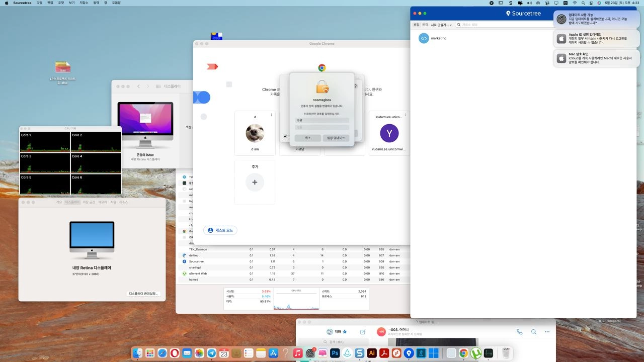Click 게스트 모드 in Chrome profile window
This screenshot has width=644, height=362.
click(220, 230)
